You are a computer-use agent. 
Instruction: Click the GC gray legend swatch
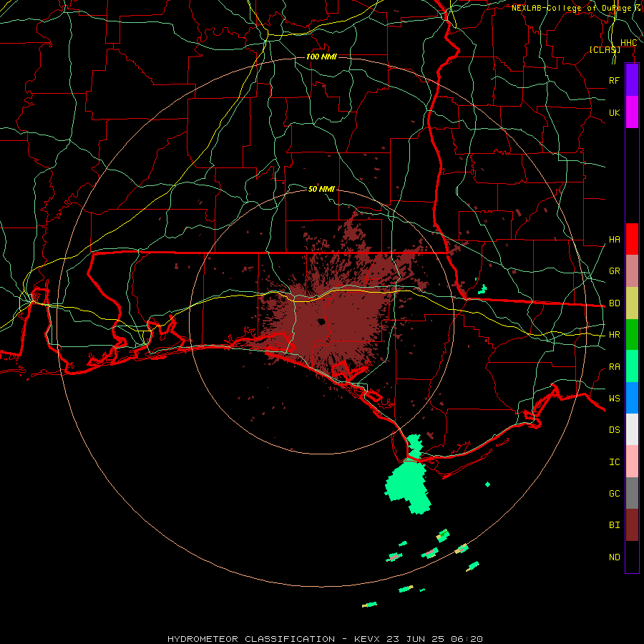click(632, 493)
